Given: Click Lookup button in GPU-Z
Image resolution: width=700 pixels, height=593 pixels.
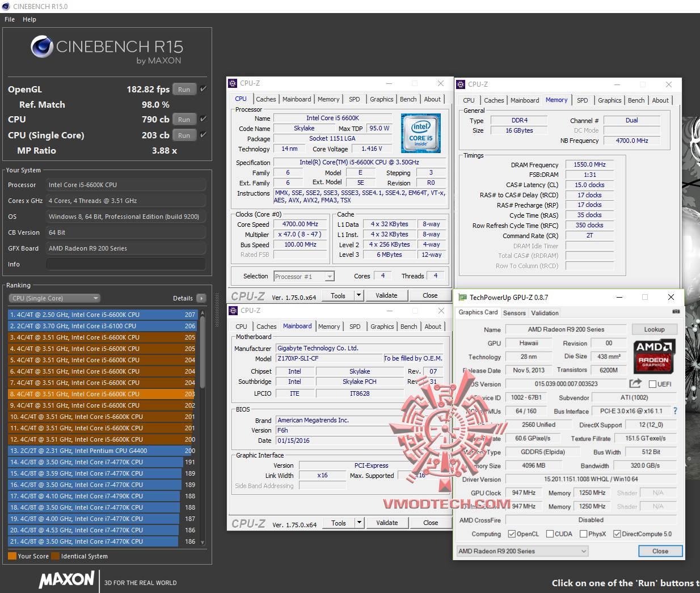Looking at the screenshot, I should coord(654,329).
